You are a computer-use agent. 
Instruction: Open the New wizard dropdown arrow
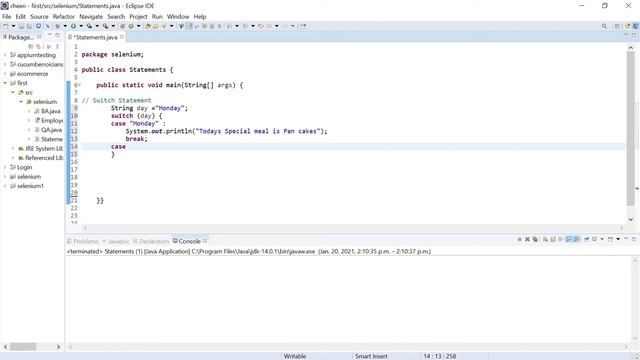pyautogui.click(x=13, y=26)
